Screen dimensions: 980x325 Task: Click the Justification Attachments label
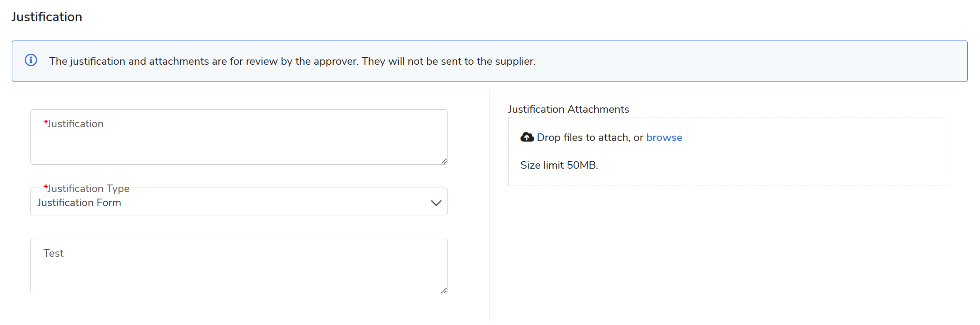tap(568, 109)
